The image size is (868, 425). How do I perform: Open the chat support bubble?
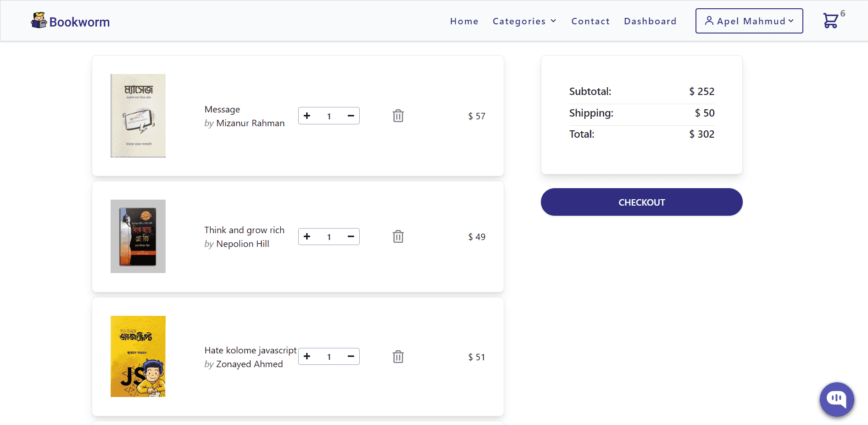[837, 399]
